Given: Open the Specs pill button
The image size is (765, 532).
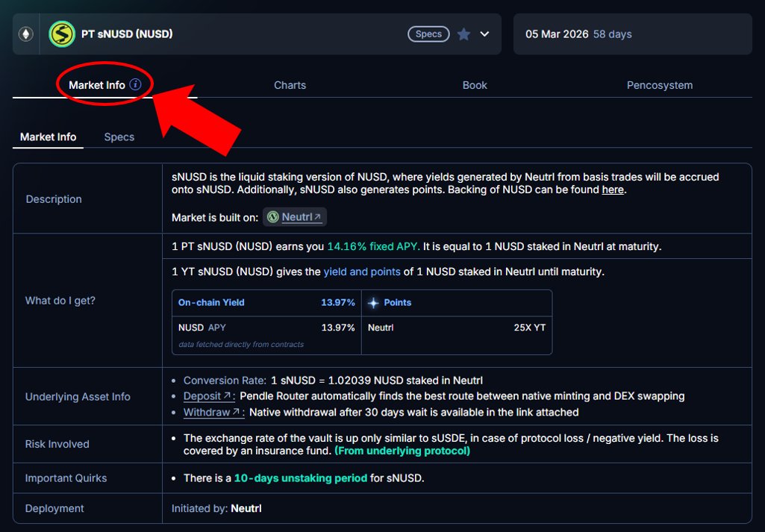Looking at the screenshot, I should [x=428, y=34].
